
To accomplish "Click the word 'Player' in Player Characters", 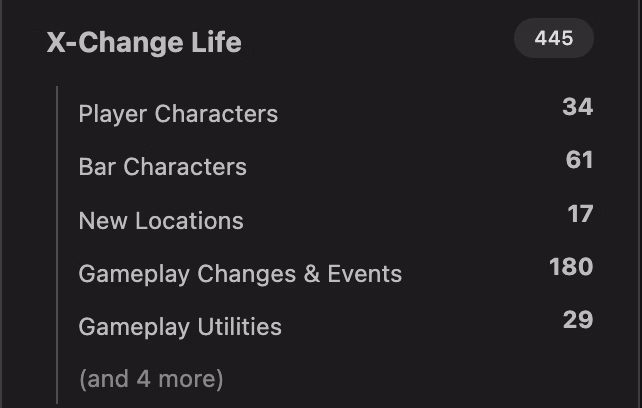I will tap(113, 113).
